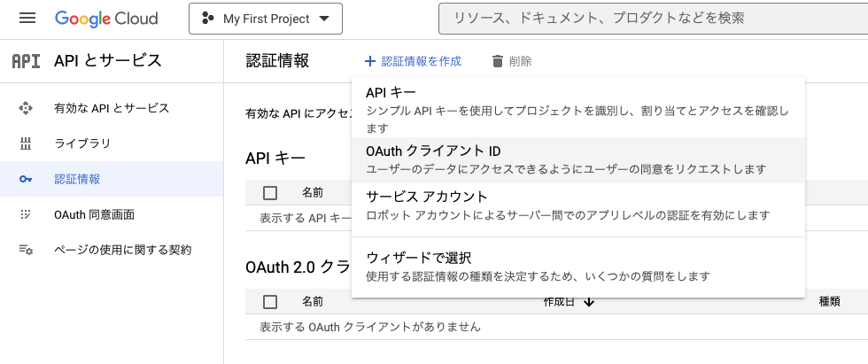Focus the resource search field
The image size is (868, 364).
click(654, 19)
